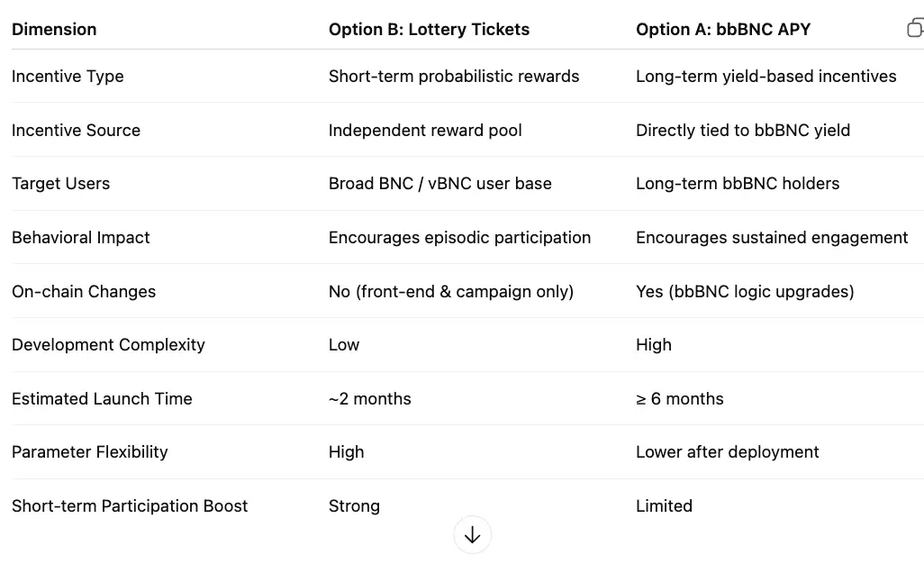
Task: Select the Short-term Participation Boost label
Action: pyautogui.click(x=130, y=506)
